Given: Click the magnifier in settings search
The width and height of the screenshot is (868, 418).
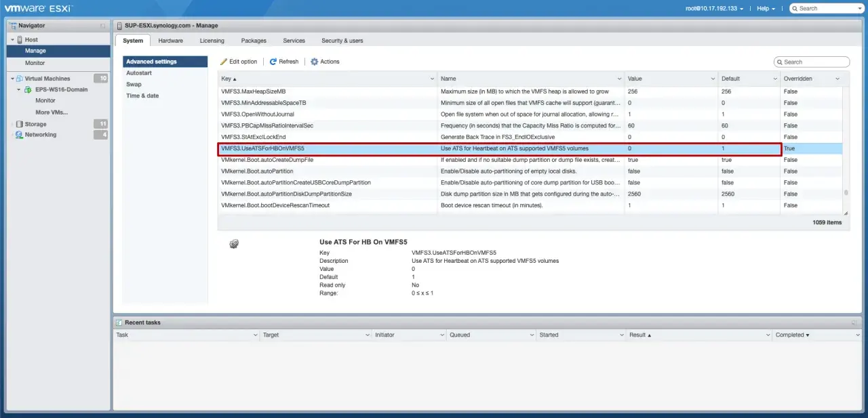Looking at the screenshot, I should [x=779, y=62].
